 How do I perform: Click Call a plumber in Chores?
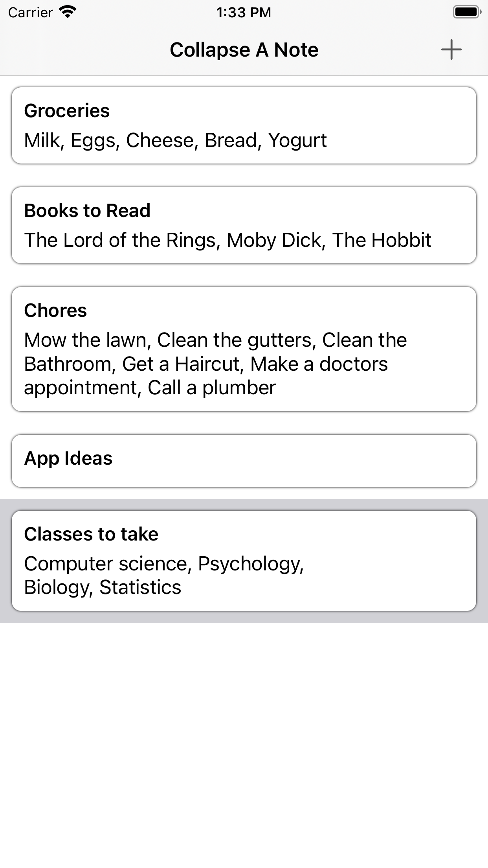pos(211,388)
